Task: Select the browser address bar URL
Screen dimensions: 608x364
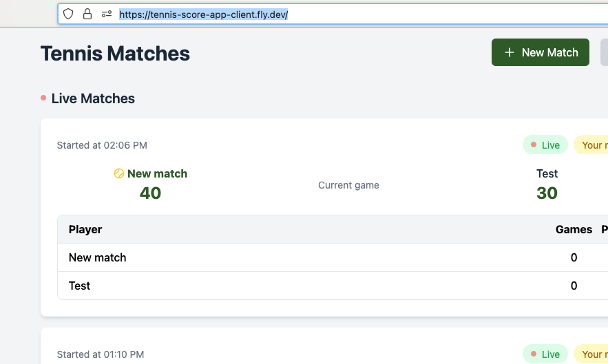Action: 203,14
